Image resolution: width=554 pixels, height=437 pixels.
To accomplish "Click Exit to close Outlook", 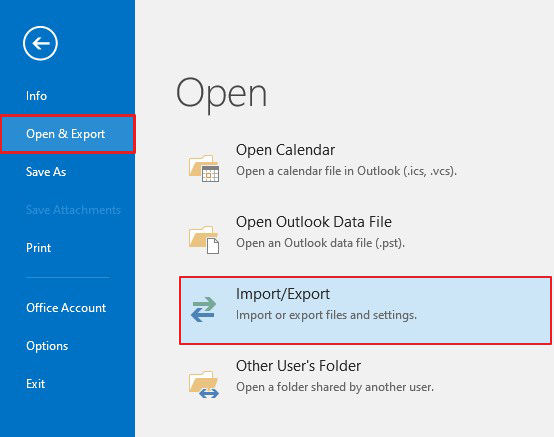I will [35, 384].
